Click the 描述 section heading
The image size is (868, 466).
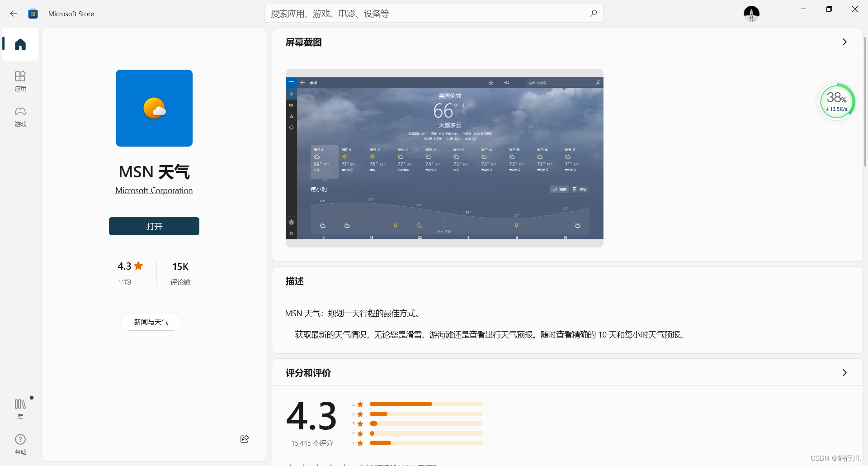tap(295, 281)
